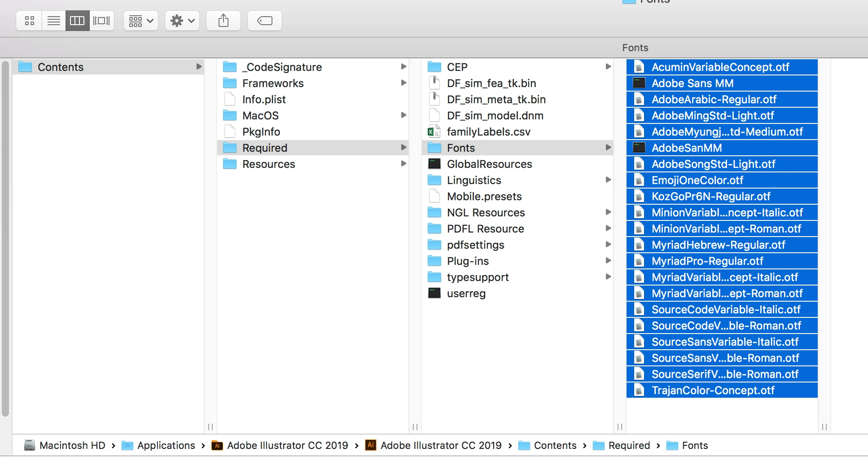Click the Frameworks folder icon

[x=230, y=83]
